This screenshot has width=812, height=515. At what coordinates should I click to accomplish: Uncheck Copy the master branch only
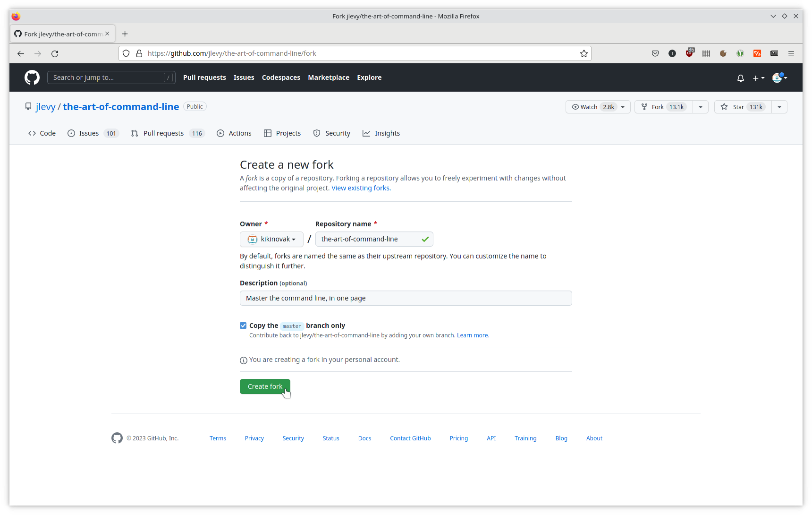click(243, 326)
